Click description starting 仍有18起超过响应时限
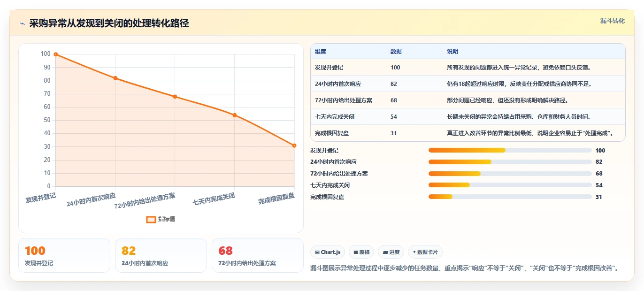This screenshot has width=644, height=291. tap(519, 84)
